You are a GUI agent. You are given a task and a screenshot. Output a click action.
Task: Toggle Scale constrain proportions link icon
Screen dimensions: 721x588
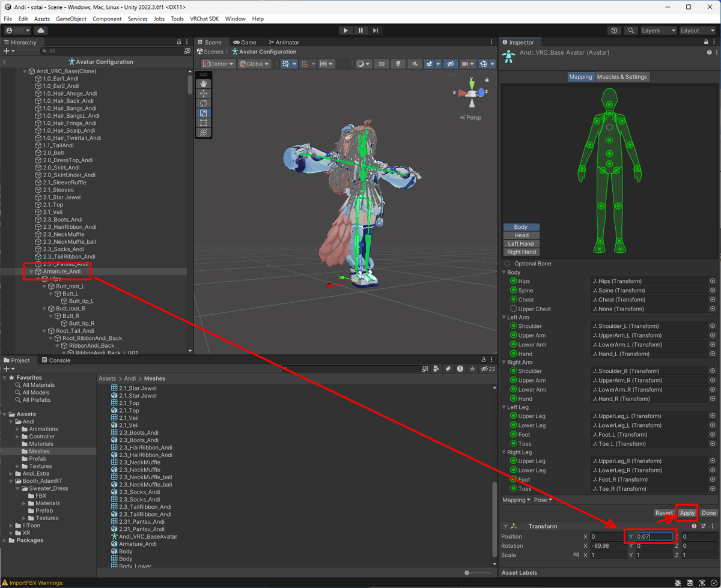[x=577, y=555]
